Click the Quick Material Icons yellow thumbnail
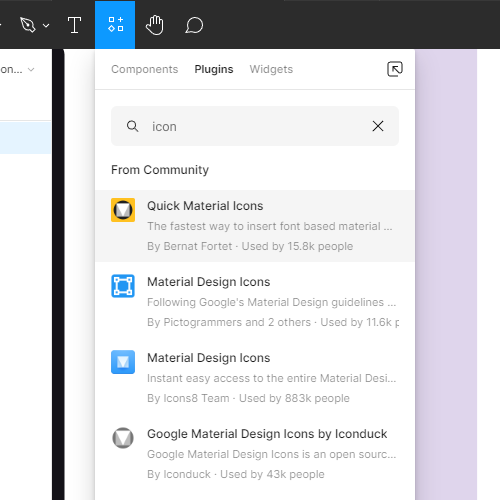Image resolution: width=500 pixels, height=500 pixels. 123,210
